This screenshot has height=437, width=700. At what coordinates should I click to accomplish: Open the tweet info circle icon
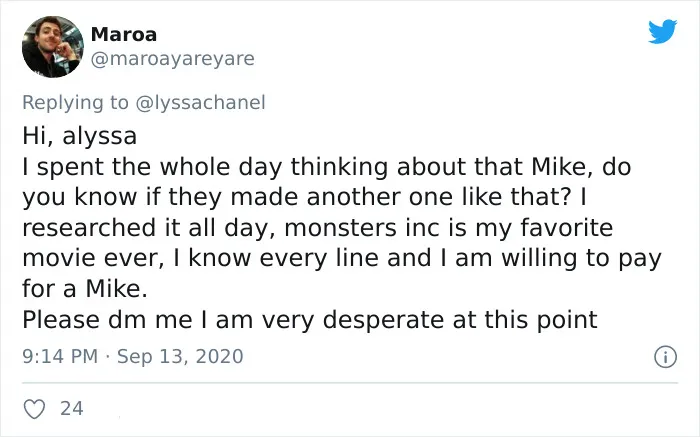[666, 357]
